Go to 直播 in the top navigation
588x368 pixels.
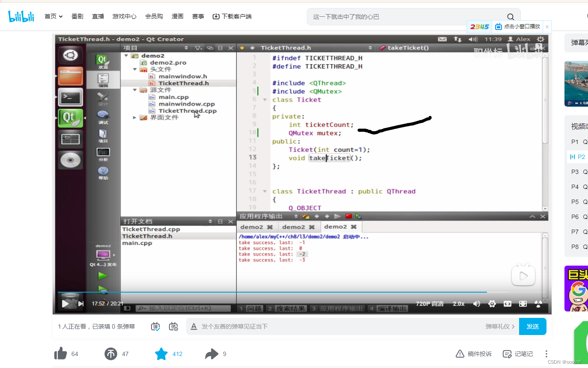[x=98, y=16]
